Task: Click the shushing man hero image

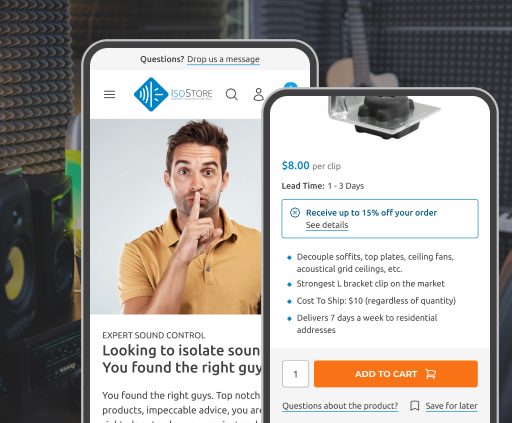Action: [x=176, y=217]
